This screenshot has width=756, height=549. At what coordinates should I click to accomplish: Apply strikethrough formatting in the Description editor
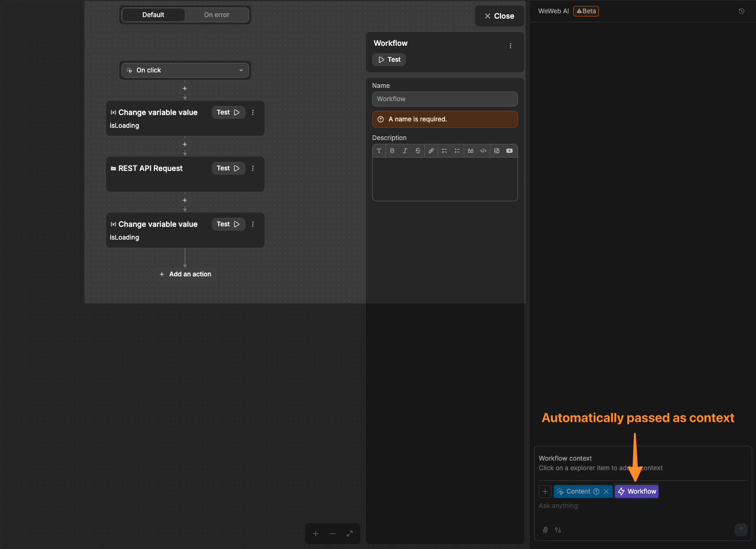pos(418,151)
